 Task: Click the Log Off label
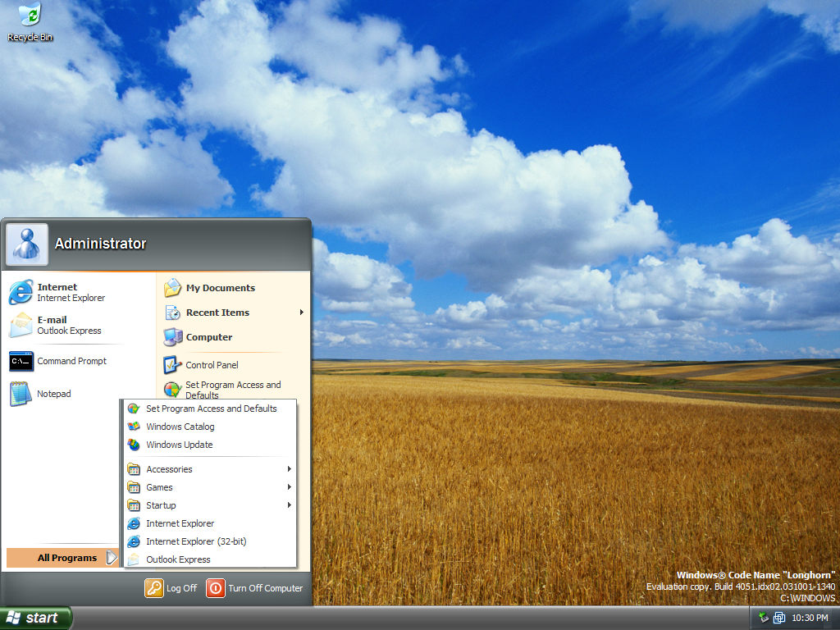click(181, 588)
